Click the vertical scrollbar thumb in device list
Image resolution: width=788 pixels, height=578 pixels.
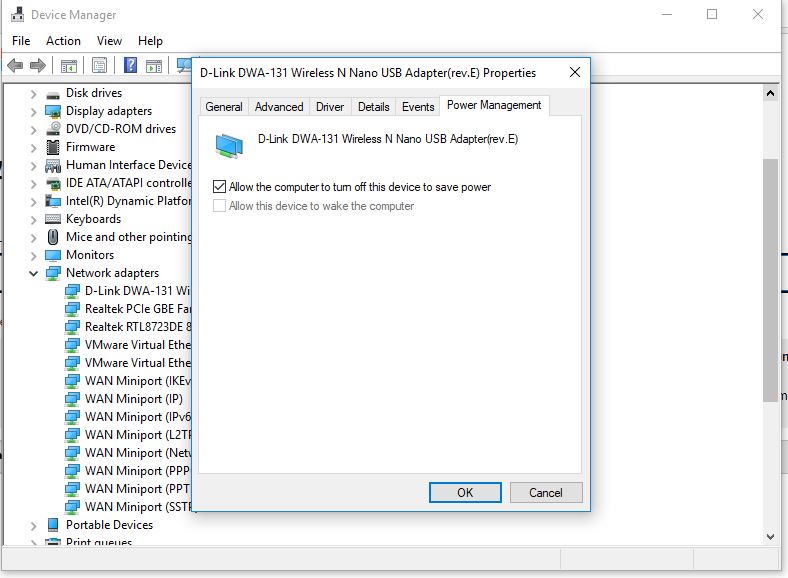tap(770, 280)
